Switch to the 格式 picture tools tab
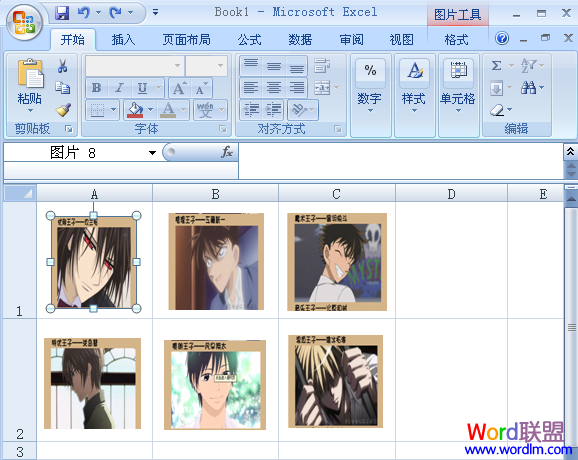The width and height of the screenshot is (578, 460). [456, 39]
